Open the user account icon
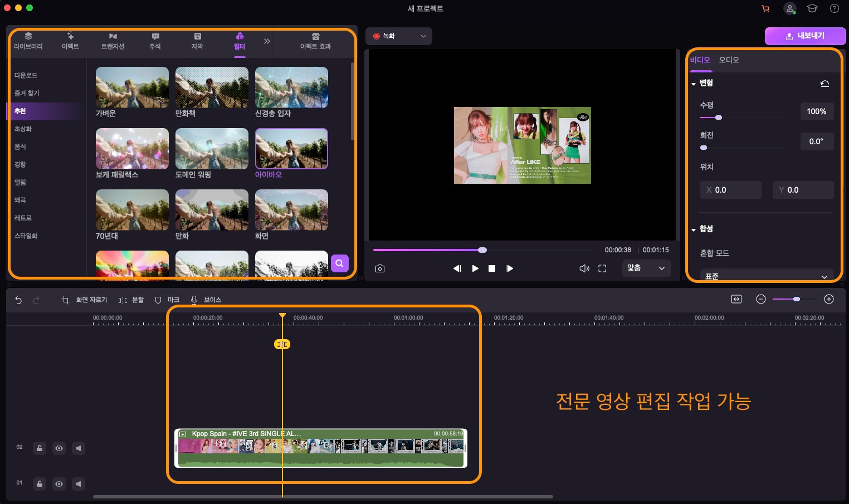The image size is (849, 504). tap(790, 8)
